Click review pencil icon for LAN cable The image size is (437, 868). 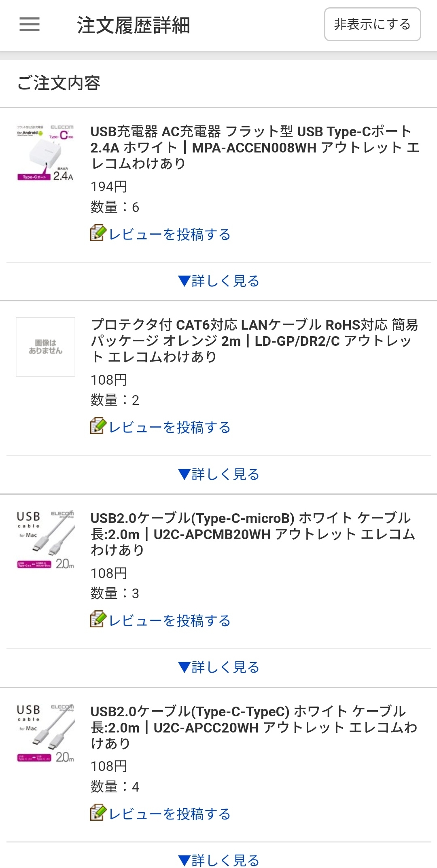point(98,426)
